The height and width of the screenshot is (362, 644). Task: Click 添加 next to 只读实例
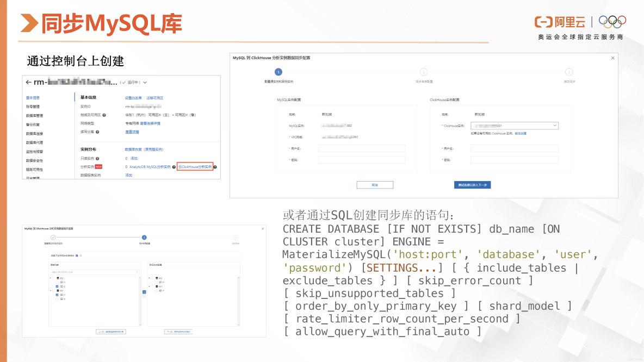pyautogui.click(x=134, y=158)
